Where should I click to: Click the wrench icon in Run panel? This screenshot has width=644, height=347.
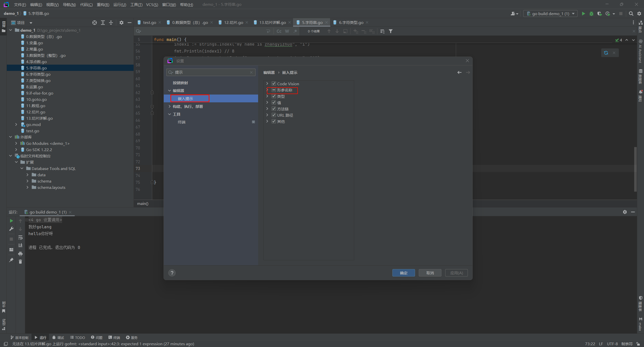11,229
